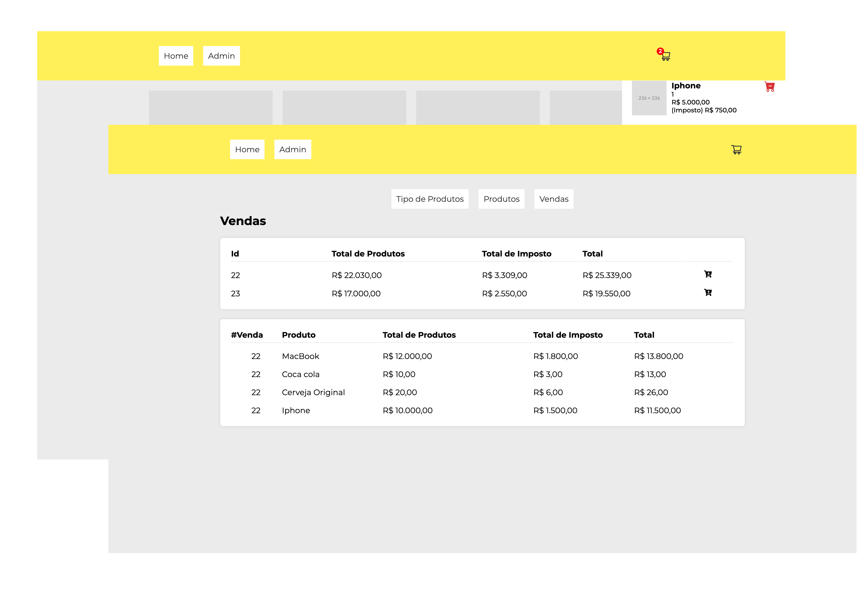View sale 22 details via its cart icon
The image size is (868, 614).
pos(708,274)
